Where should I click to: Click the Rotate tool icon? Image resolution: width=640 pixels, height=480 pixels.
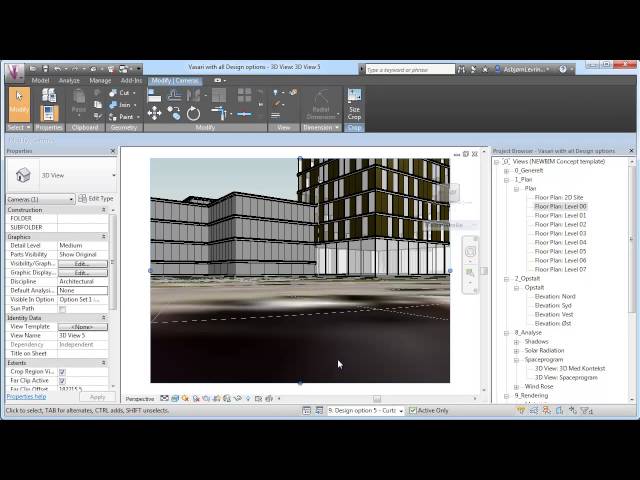coord(193,114)
